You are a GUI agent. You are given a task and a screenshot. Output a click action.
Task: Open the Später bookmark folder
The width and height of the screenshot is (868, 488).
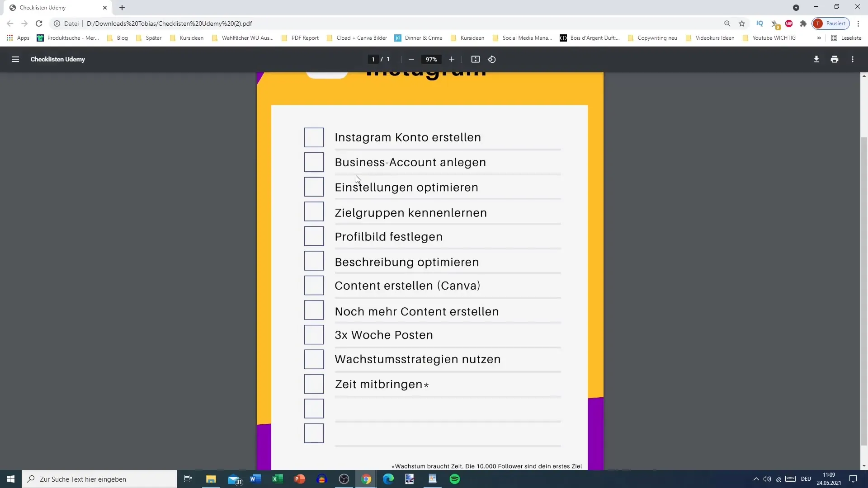(x=149, y=38)
